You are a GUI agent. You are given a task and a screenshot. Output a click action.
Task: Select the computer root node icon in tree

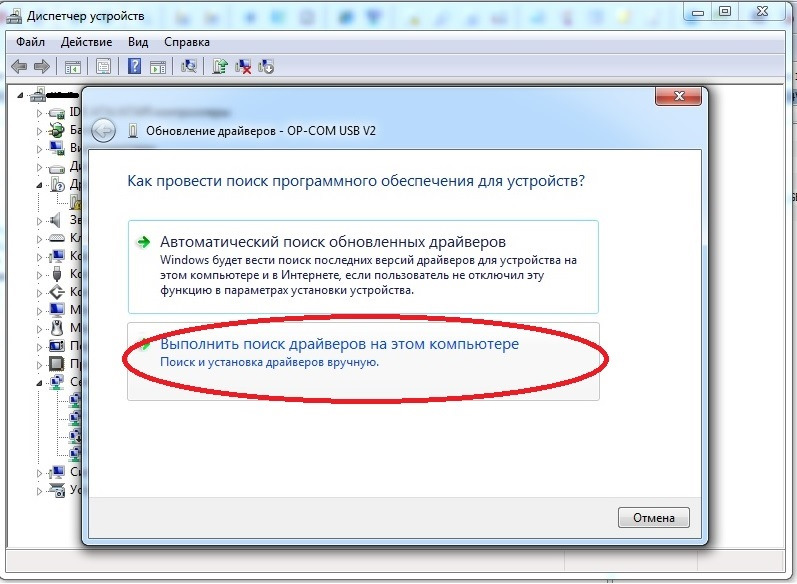click(38, 95)
